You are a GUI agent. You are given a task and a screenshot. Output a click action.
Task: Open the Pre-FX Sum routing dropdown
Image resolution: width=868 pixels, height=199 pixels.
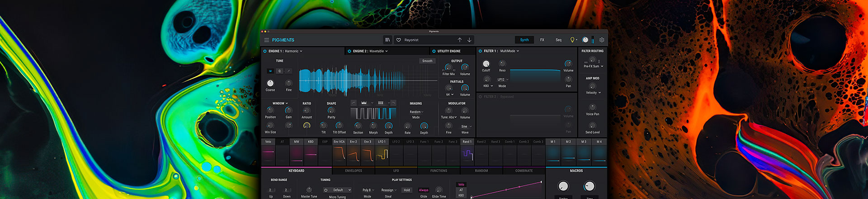click(x=594, y=66)
